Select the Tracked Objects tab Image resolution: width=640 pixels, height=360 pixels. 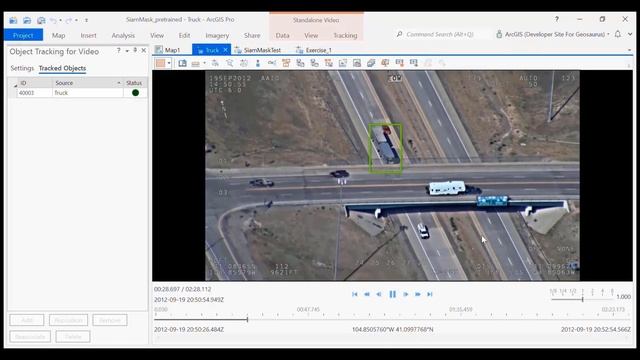62,68
